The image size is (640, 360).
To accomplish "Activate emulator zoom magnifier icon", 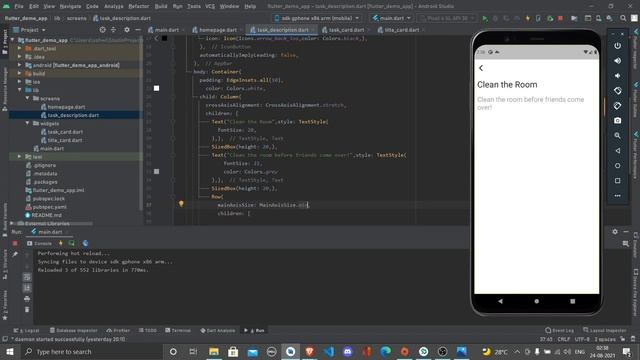I will click(x=618, y=136).
